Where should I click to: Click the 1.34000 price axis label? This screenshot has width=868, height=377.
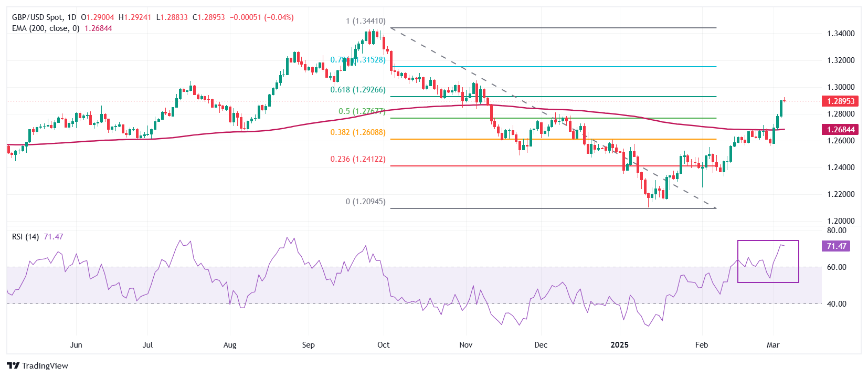click(841, 34)
